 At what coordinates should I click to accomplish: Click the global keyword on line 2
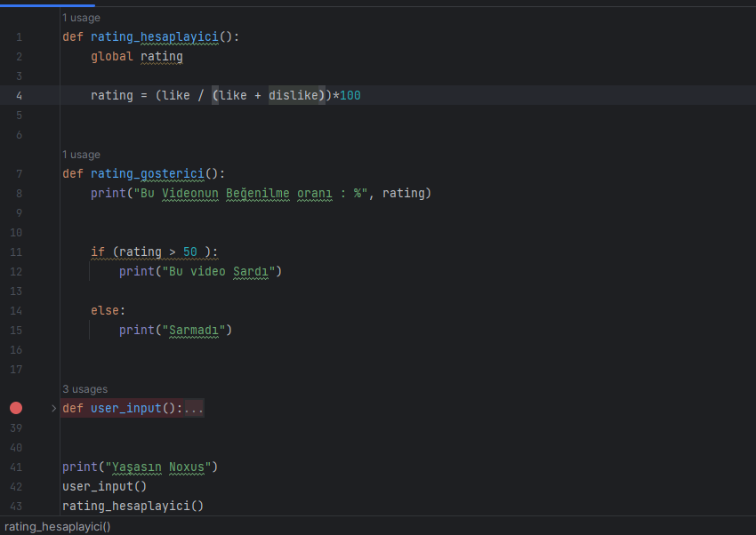(111, 56)
